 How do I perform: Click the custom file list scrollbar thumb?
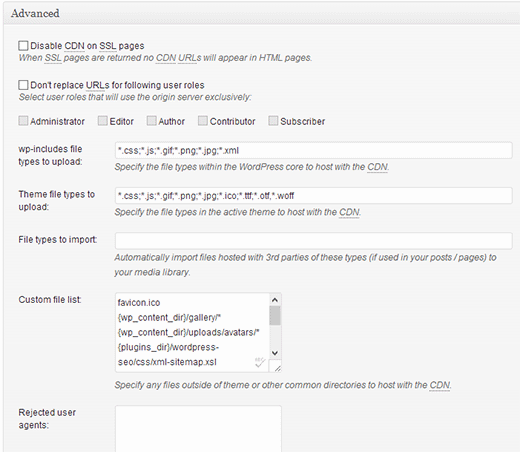click(x=275, y=315)
